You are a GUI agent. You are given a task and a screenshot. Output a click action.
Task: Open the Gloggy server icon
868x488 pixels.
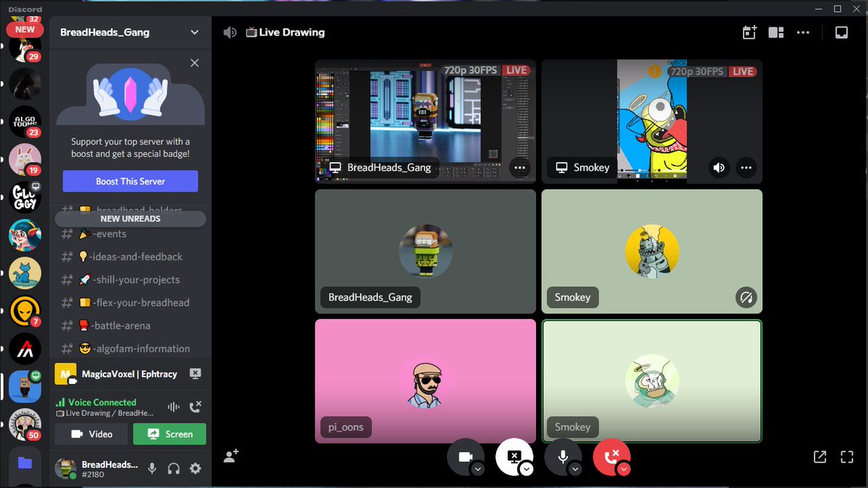coord(25,197)
